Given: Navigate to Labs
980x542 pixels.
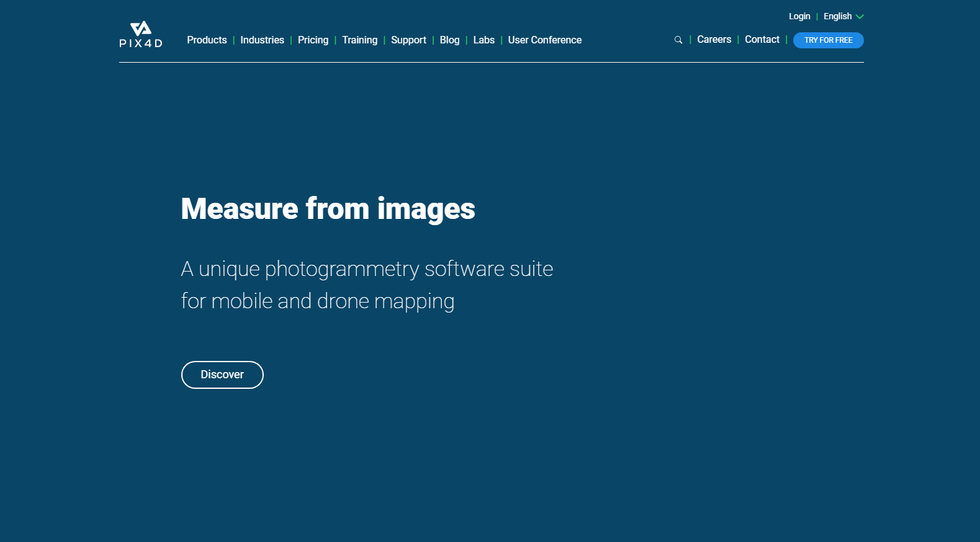Looking at the screenshot, I should (483, 40).
